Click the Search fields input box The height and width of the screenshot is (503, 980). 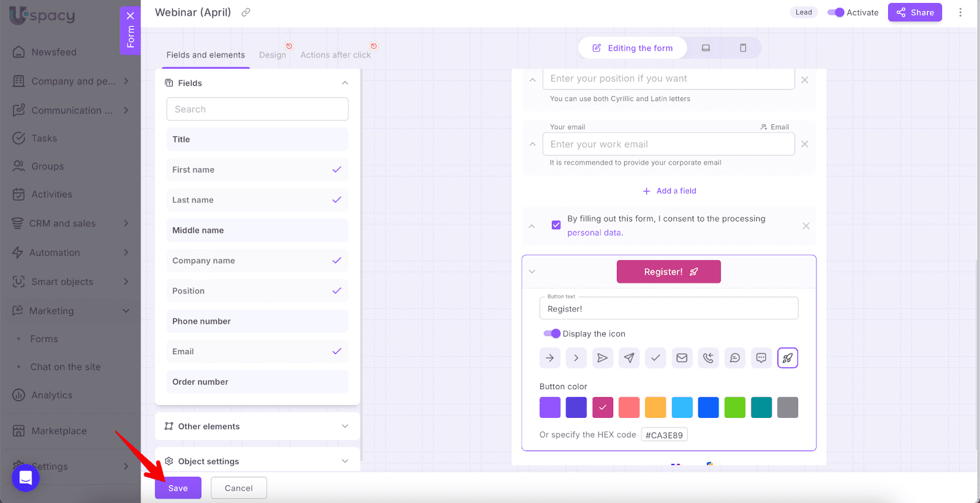[257, 109]
